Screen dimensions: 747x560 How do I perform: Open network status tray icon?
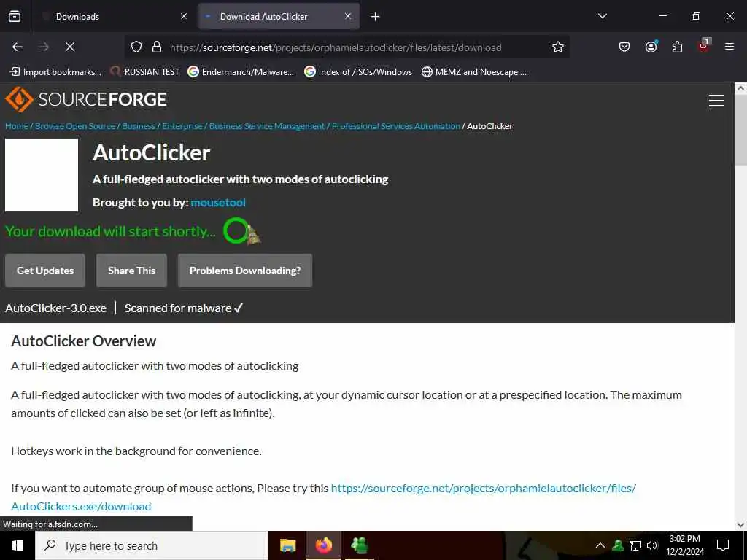pos(635,545)
